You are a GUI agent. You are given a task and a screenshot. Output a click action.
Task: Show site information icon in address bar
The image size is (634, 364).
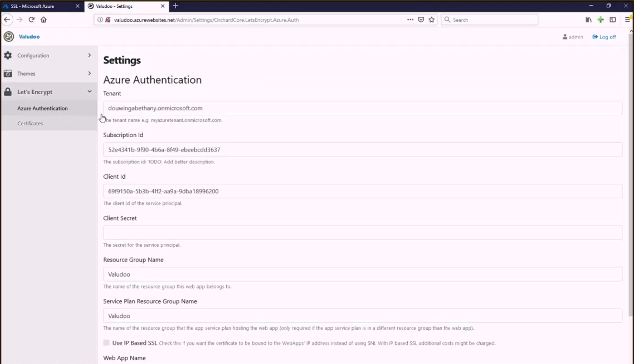100,20
